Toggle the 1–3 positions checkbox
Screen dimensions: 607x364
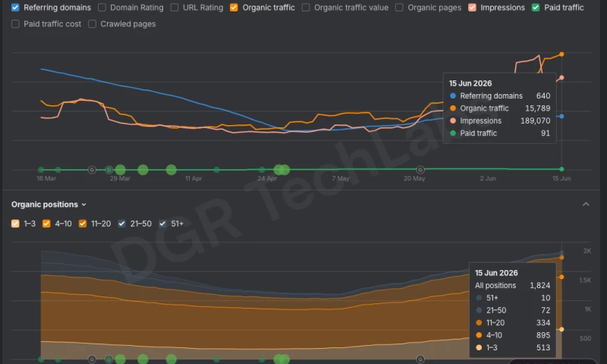[15, 224]
